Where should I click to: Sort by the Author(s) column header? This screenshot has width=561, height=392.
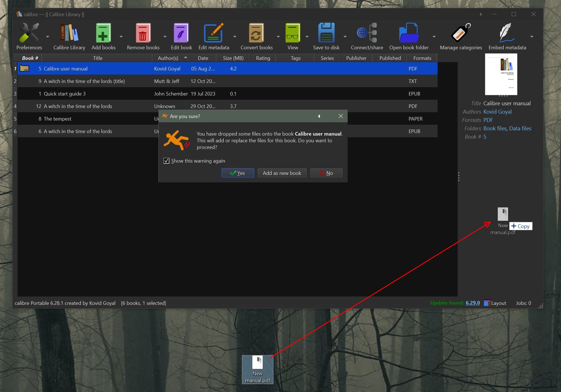(170, 58)
